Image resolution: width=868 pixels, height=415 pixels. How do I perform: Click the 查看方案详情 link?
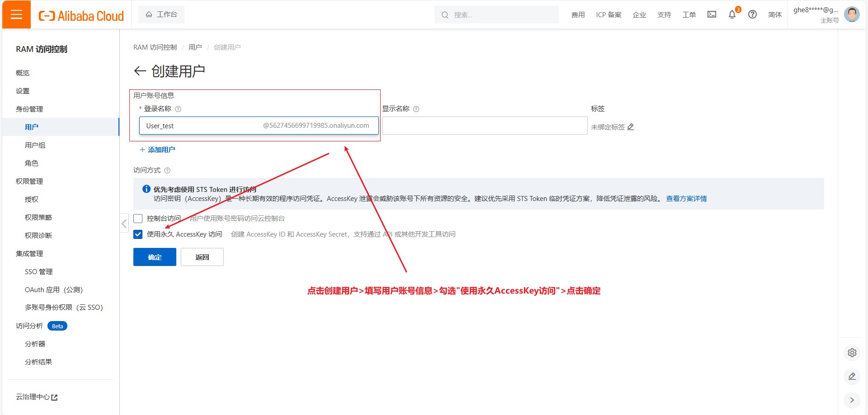point(686,199)
